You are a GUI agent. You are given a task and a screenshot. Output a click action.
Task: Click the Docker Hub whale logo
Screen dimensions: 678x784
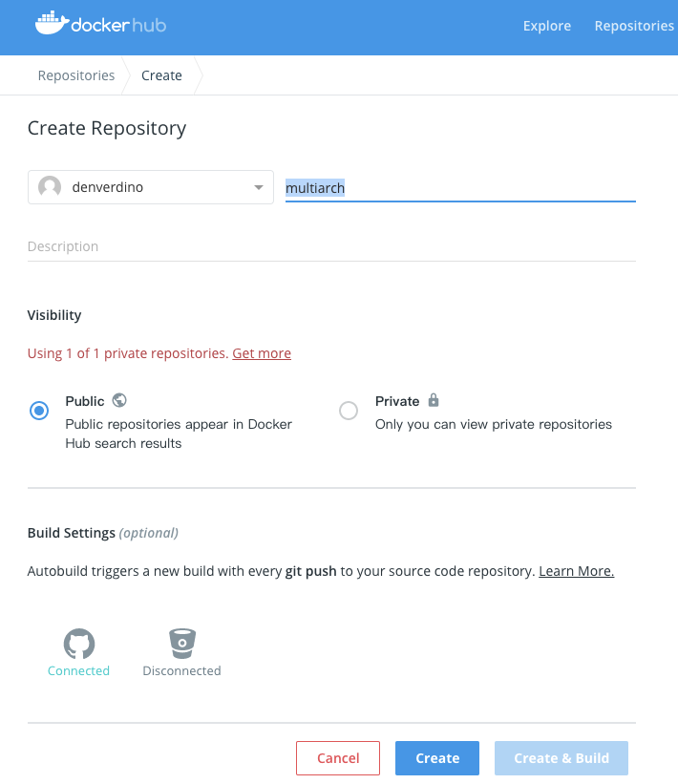(x=100, y=24)
